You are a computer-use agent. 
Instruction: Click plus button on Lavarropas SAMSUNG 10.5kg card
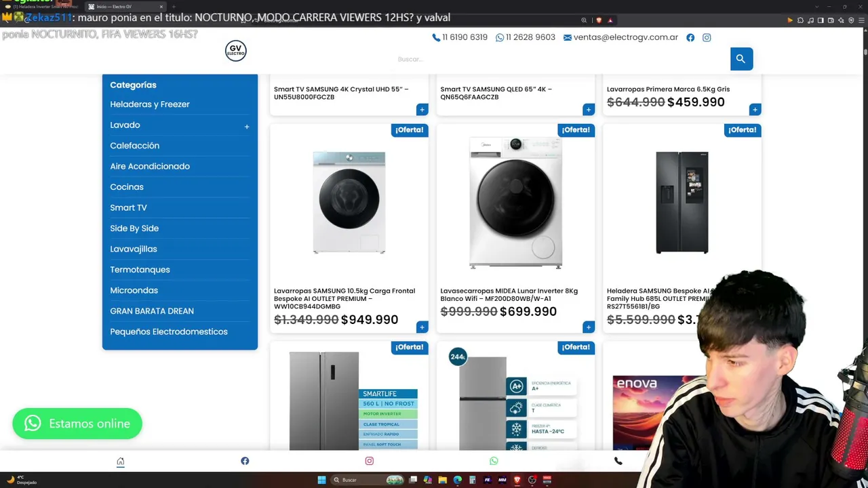[x=422, y=327]
